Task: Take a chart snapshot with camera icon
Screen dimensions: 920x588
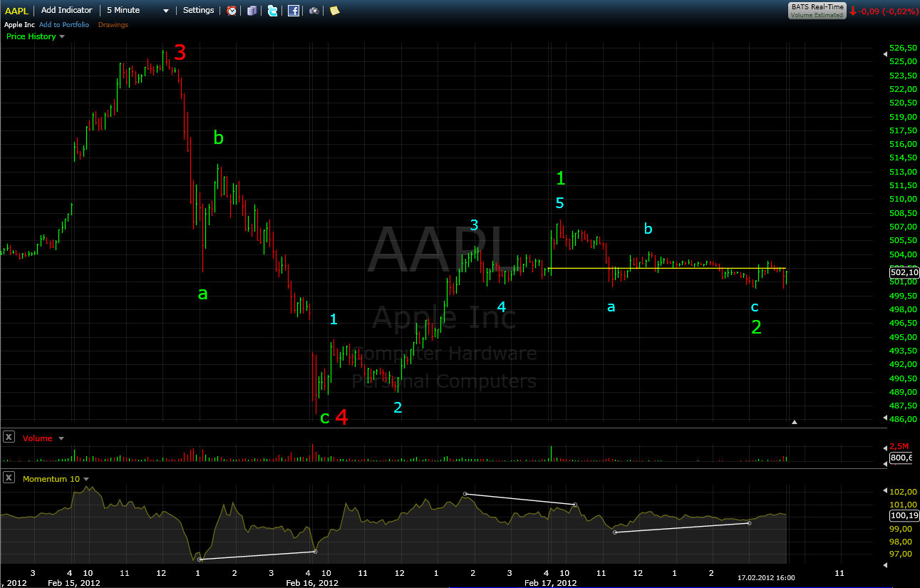Action: click(x=314, y=11)
